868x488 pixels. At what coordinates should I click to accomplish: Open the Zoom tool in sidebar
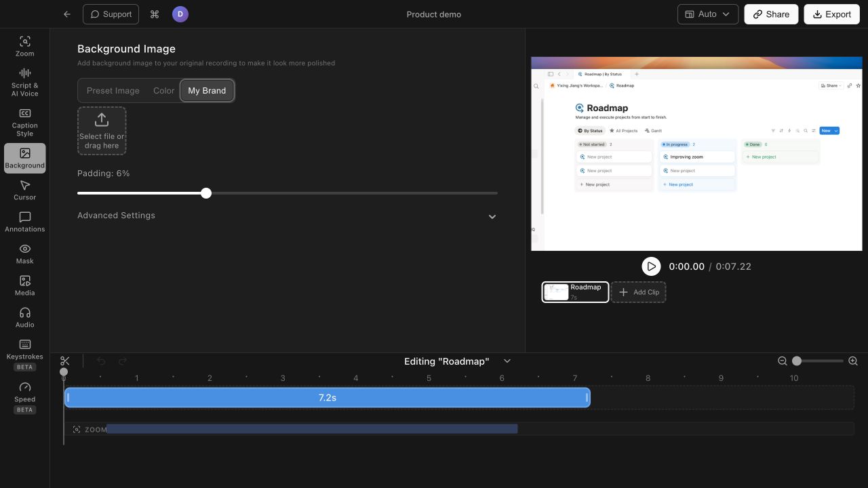(25, 46)
